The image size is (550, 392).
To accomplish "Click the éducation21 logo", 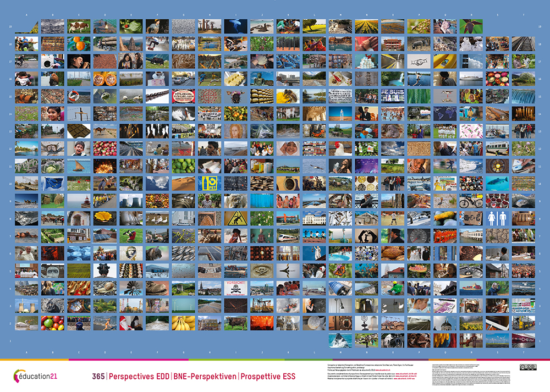I will pyautogui.click(x=35, y=376).
